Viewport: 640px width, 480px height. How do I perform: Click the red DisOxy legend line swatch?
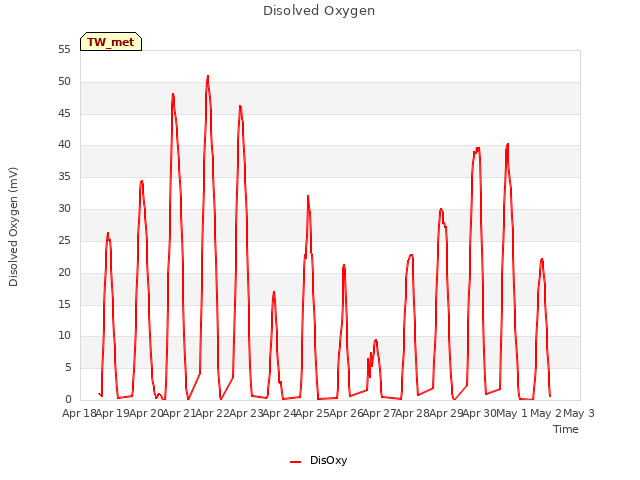pos(296,462)
